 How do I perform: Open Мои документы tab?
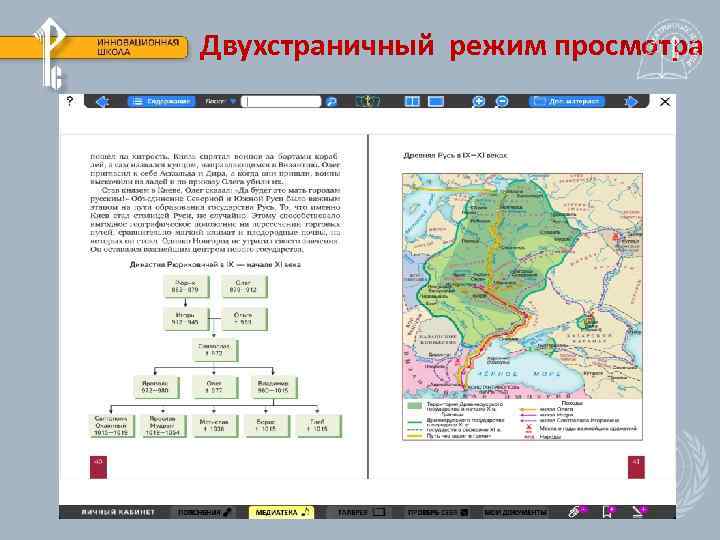click(x=515, y=512)
